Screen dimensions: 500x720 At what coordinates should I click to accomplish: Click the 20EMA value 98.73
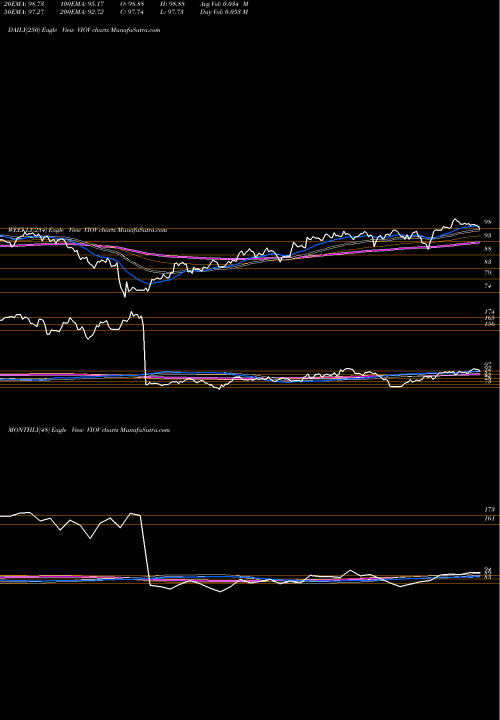[22, 4]
